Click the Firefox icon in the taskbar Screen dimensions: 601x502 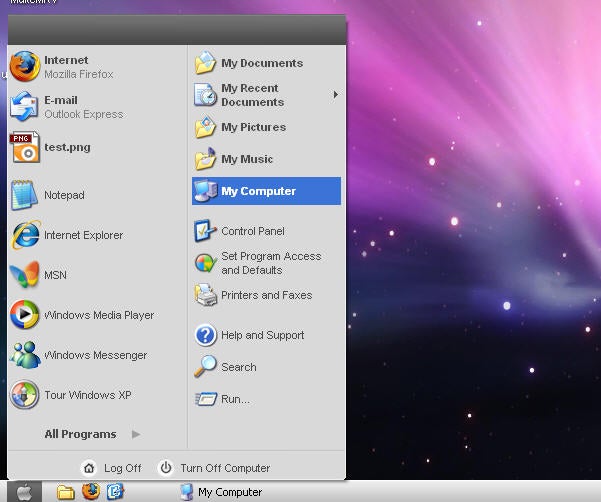(91, 492)
